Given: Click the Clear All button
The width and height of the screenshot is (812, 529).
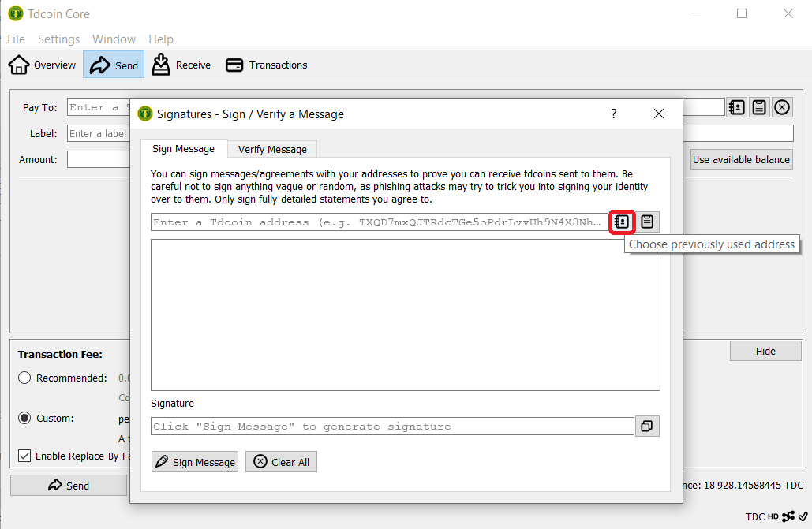Looking at the screenshot, I should (281, 462).
